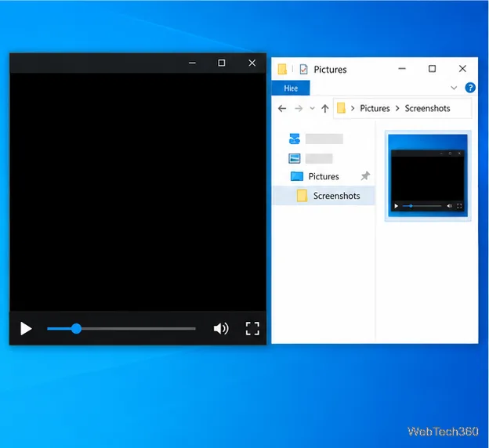Click the folder icon in the Explorer title bar

tap(282, 69)
